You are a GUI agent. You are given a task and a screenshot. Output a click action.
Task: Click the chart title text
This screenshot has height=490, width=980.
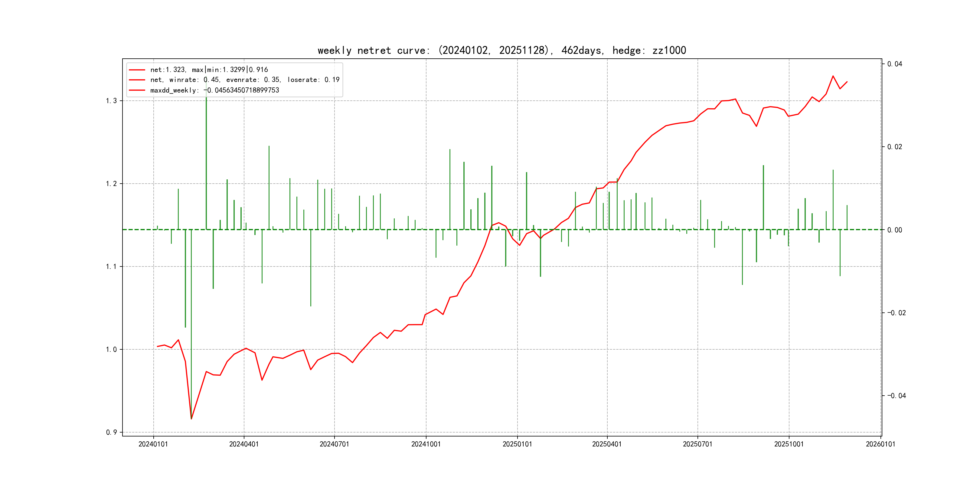501,51
